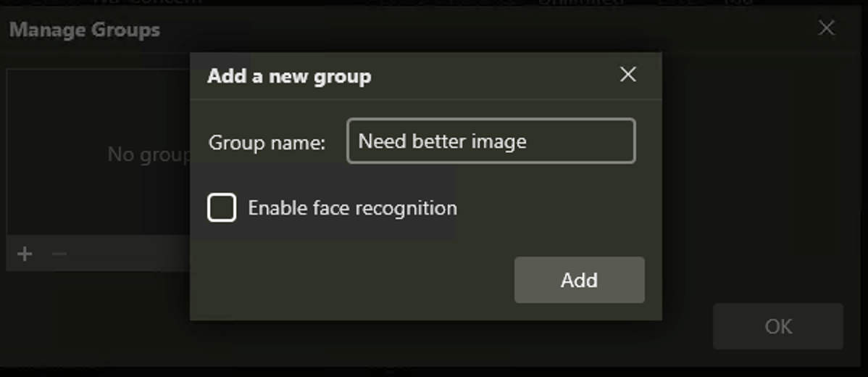
Task: Click the plus icon to add a group
Action: click(25, 254)
